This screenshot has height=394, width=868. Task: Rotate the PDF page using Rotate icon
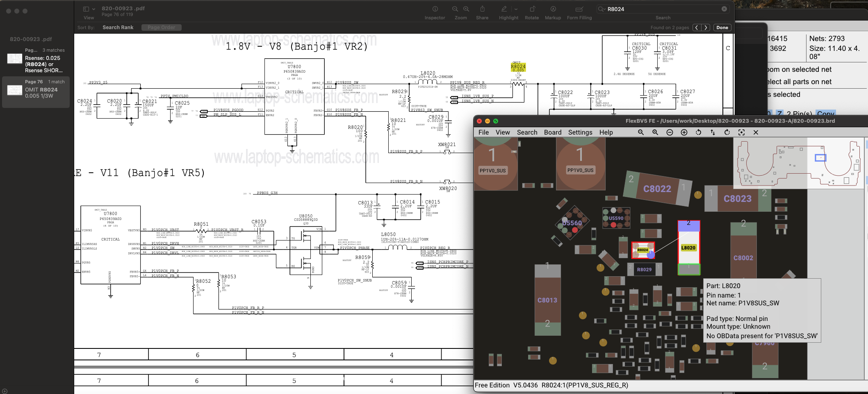(x=532, y=9)
